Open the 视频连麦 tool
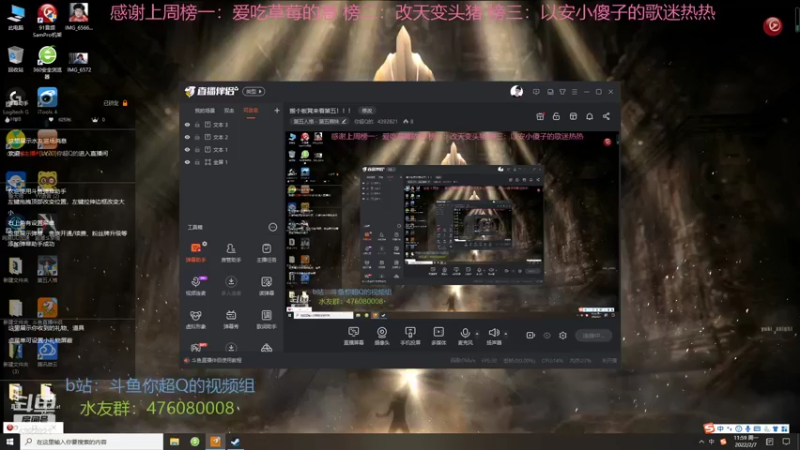Image resolution: width=800 pixels, height=450 pixels. point(196,286)
